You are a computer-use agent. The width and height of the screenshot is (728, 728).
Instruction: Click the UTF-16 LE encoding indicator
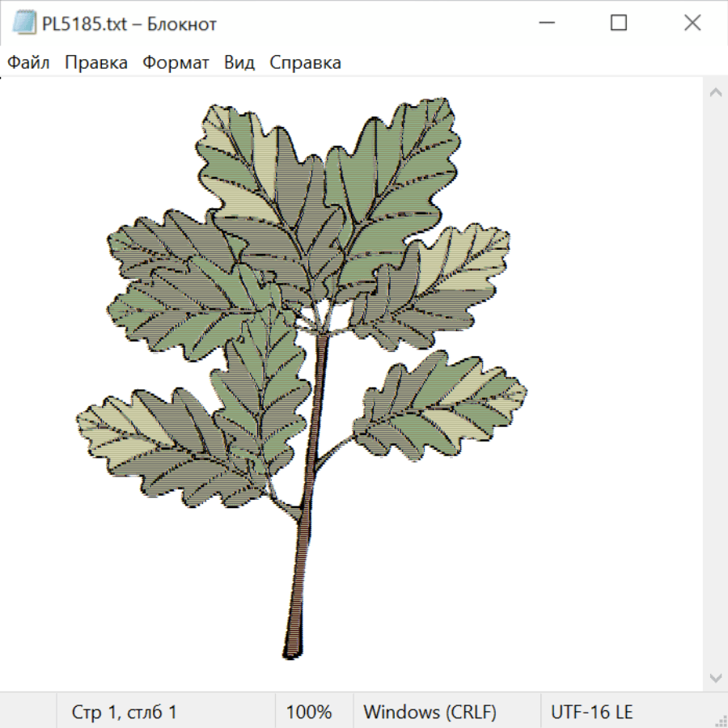pos(591,712)
